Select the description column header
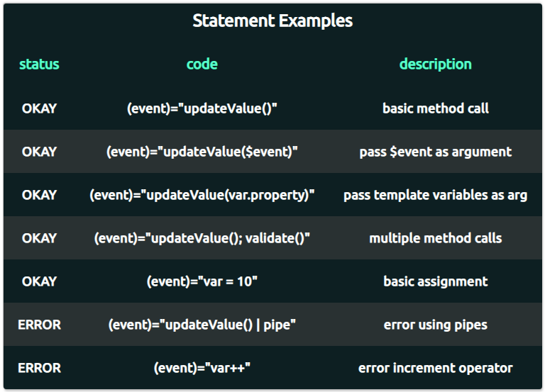The image size is (545, 392). (436, 65)
